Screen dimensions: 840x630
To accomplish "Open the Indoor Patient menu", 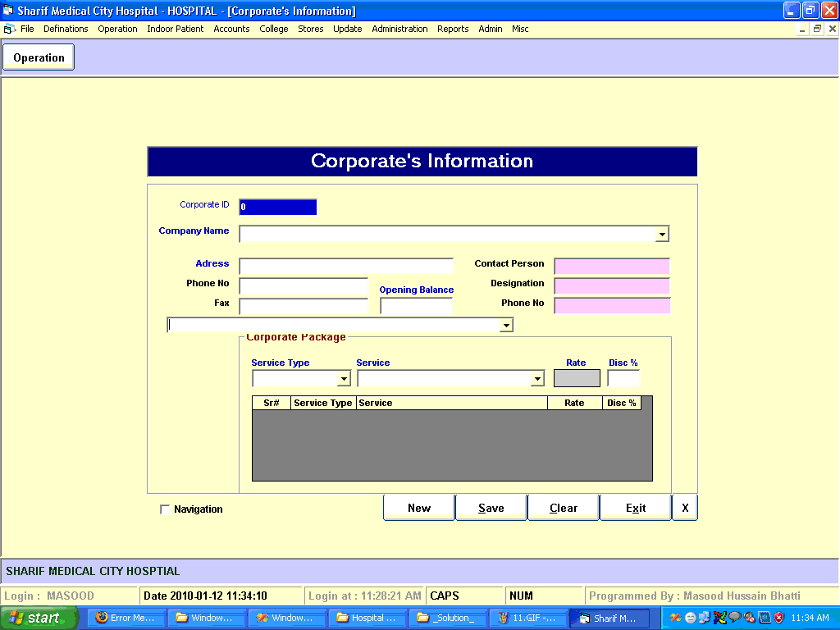I will pos(176,29).
